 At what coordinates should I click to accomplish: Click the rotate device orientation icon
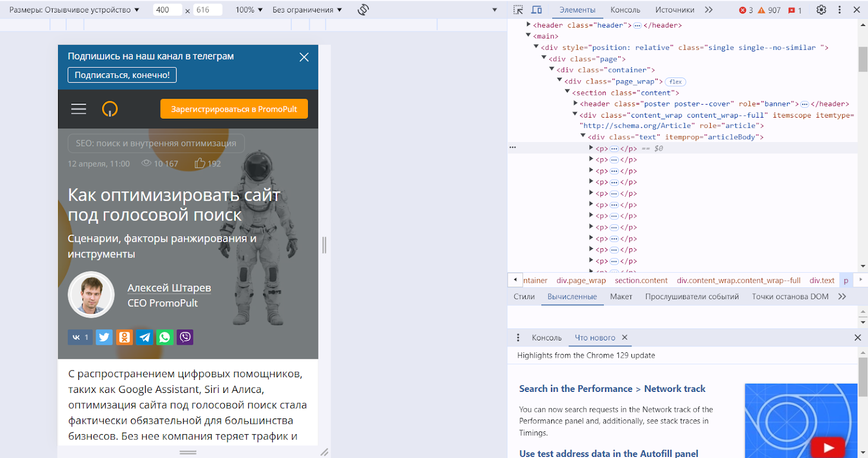tap(363, 10)
